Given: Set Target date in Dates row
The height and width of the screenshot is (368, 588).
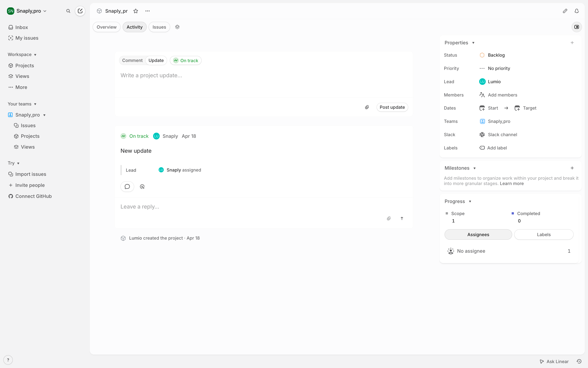Looking at the screenshot, I should pos(525,108).
